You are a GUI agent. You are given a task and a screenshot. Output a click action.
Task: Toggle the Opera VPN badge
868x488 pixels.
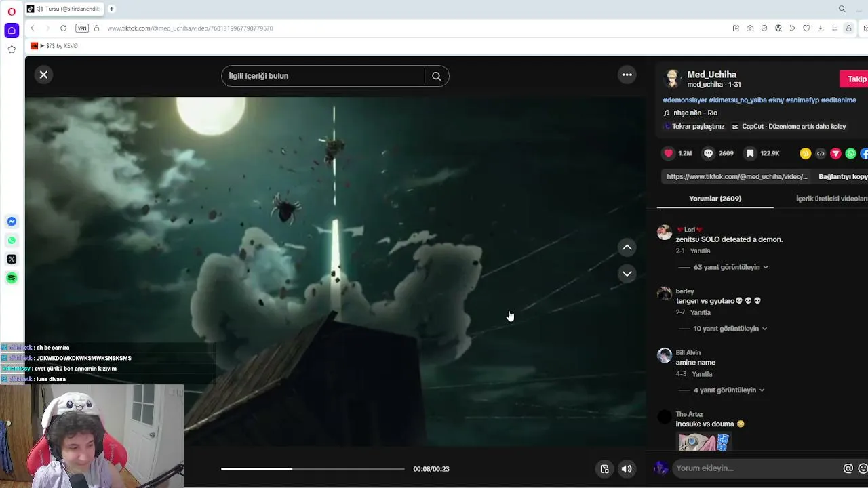click(x=82, y=28)
